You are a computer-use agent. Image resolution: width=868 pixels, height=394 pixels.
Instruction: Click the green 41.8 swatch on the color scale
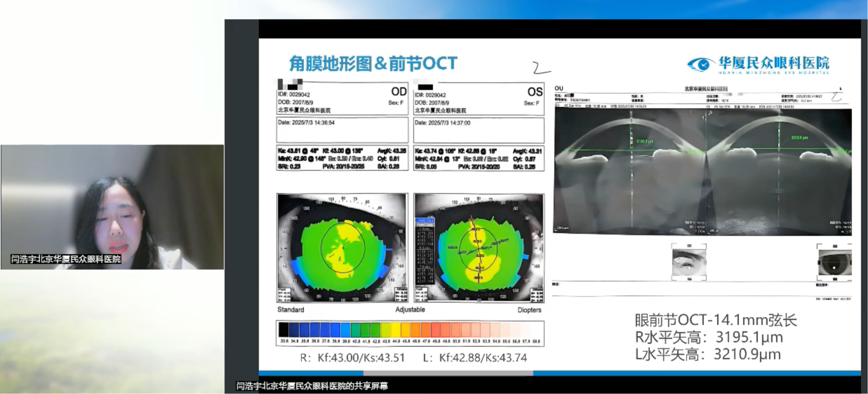366,330
